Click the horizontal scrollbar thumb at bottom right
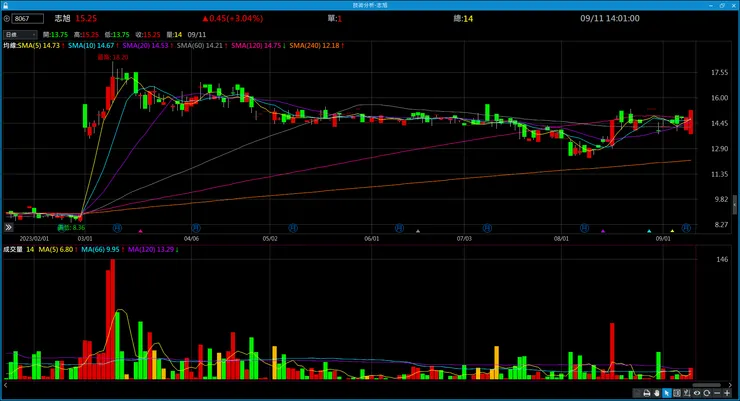740x401 pixels. tap(706, 385)
